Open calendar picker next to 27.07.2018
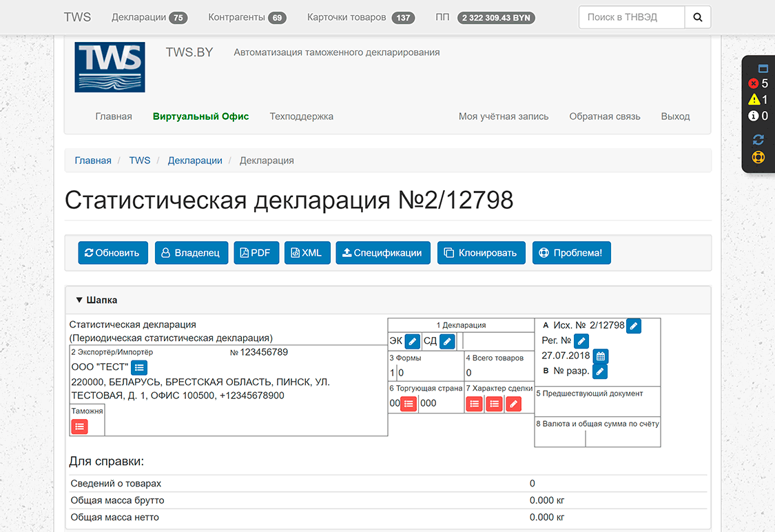This screenshot has height=532, width=775. pyautogui.click(x=601, y=356)
